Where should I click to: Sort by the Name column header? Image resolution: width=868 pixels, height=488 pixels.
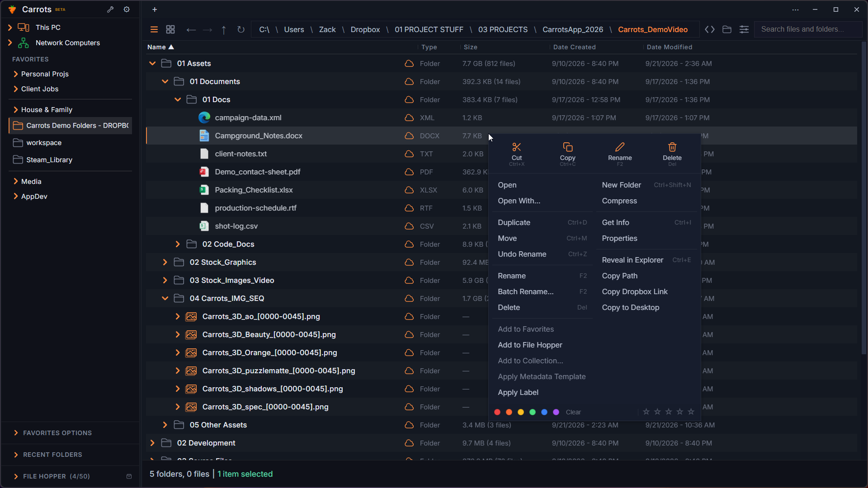156,47
